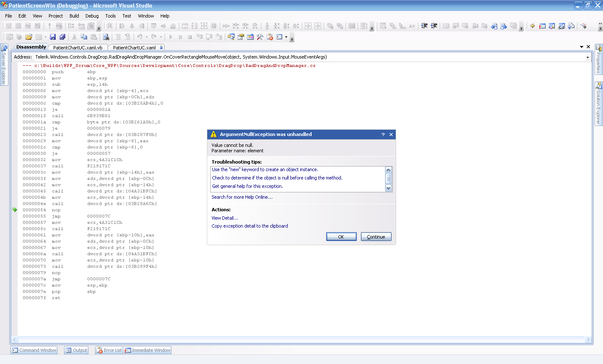Screen dimensions: 603x364
Task: Open the Solution Explorer side panel tab
Action: [x=598, y=103]
